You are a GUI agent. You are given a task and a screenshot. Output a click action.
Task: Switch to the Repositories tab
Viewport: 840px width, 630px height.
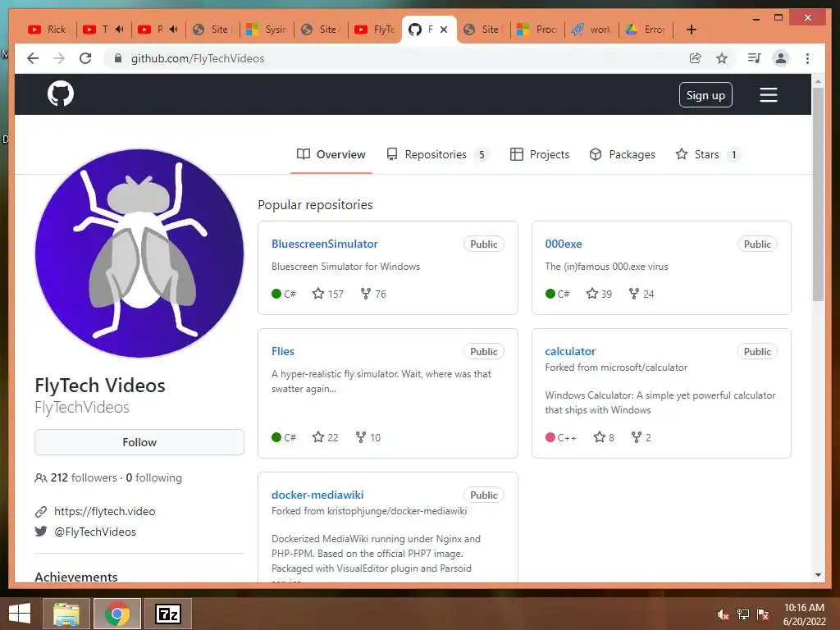[437, 154]
